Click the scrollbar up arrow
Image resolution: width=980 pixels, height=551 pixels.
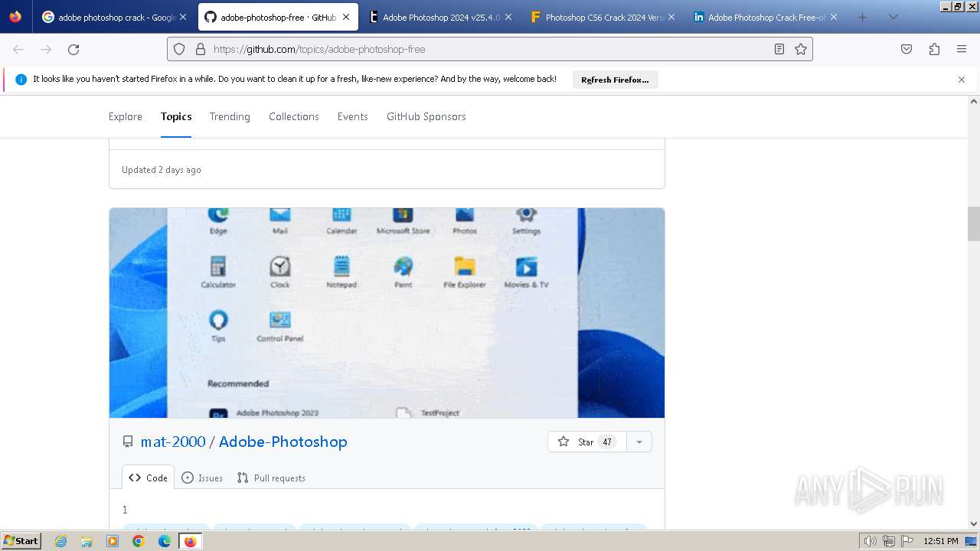pyautogui.click(x=974, y=101)
